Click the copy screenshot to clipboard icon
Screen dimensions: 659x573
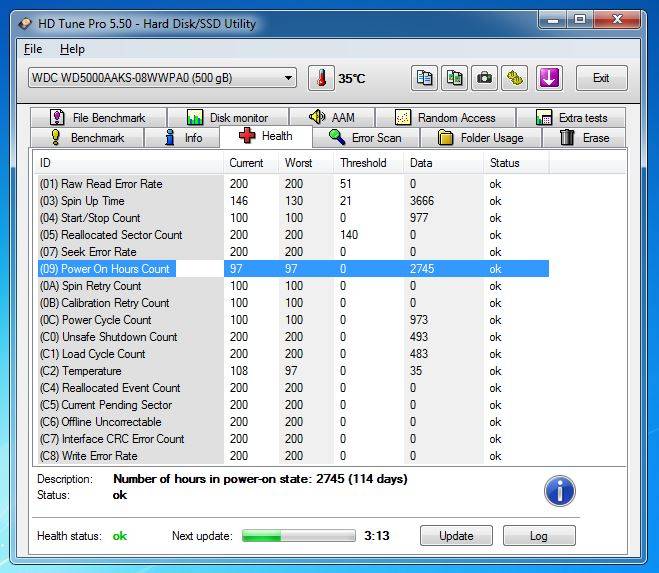(x=454, y=78)
